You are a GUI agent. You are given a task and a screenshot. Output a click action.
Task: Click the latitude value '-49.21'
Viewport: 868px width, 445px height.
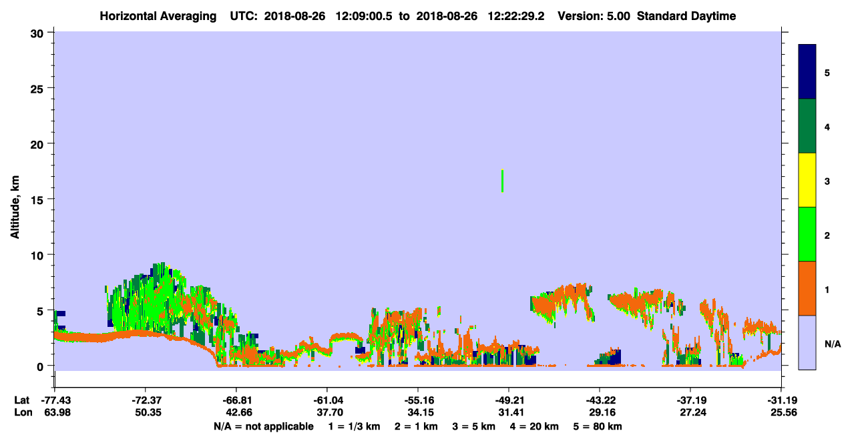508,400
